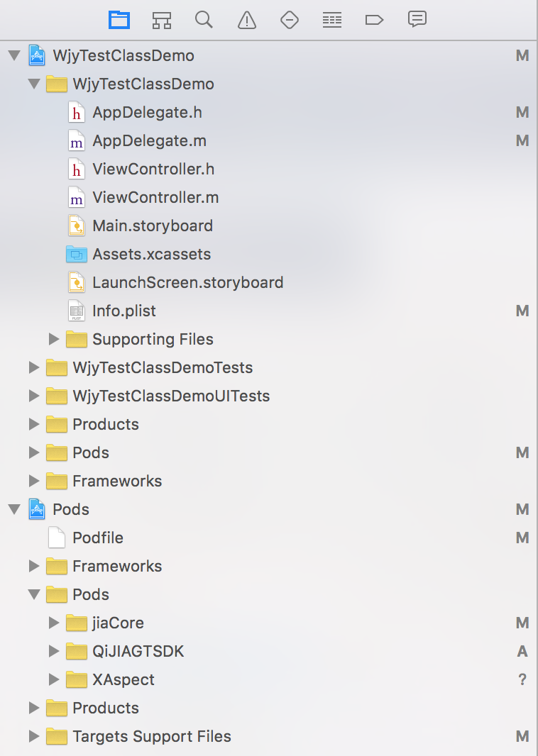Open AppDelegate.m file
Viewport: 538px width, 756px height.
point(149,140)
